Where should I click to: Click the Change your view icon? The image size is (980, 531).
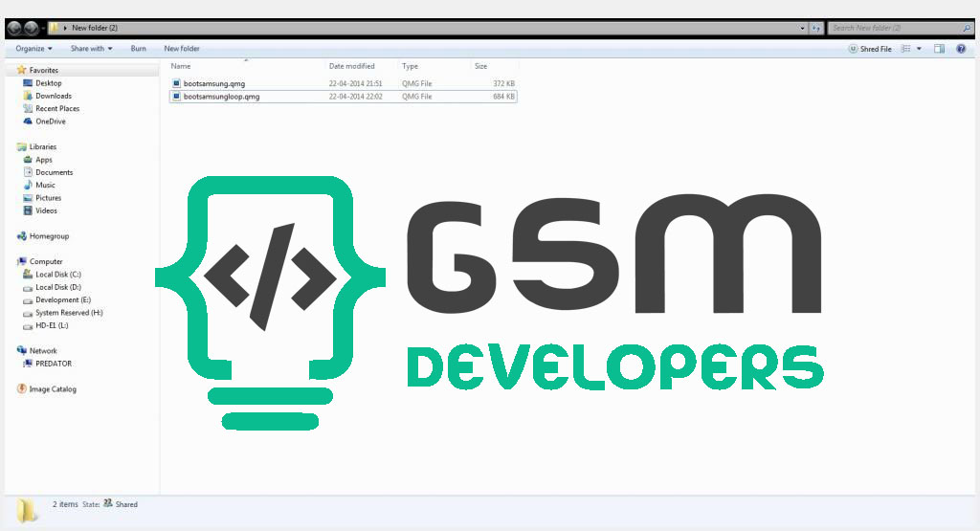coord(905,49)
